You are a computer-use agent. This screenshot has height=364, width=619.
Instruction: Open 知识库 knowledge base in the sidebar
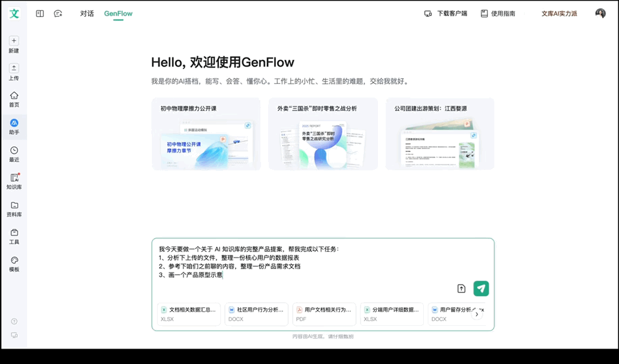click(x=14, y=181)
